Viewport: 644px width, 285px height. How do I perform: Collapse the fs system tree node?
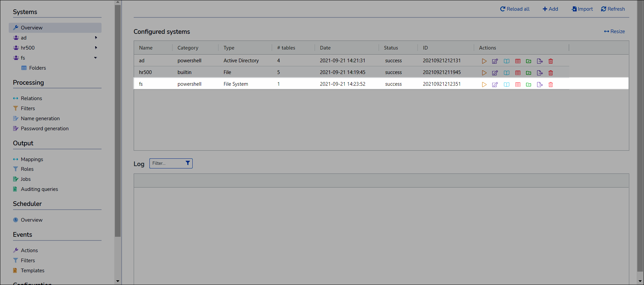click(x=95, y=58)
